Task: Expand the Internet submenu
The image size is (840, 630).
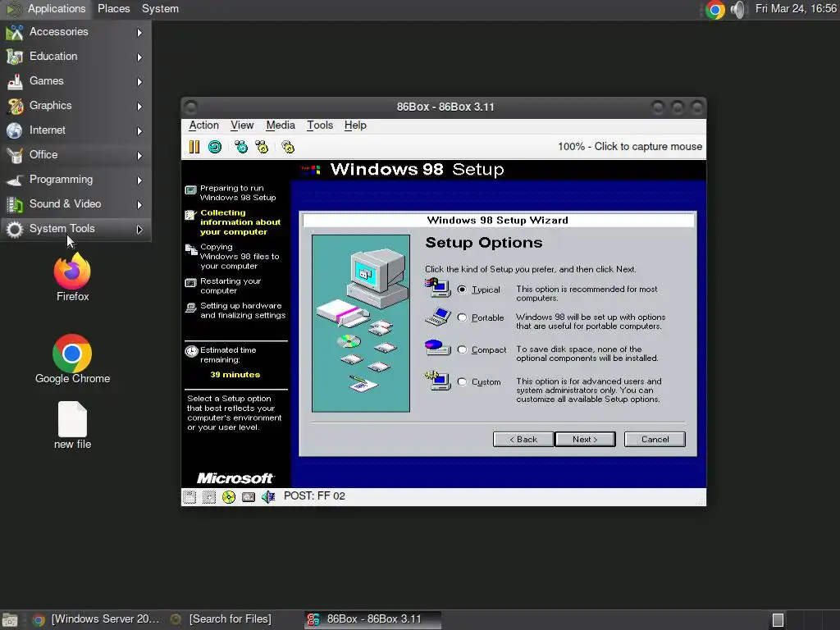Action: tap(75, 130)
